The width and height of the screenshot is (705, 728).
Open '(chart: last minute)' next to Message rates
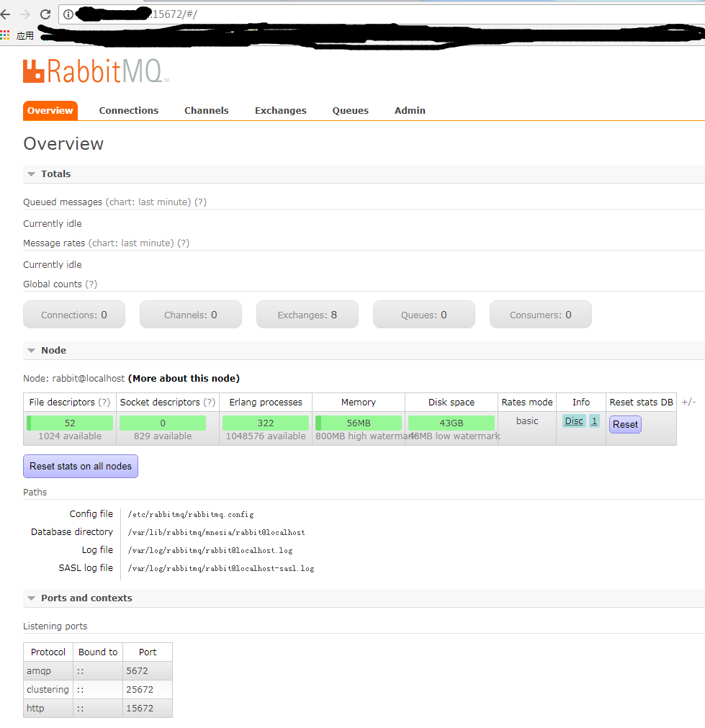coord(131,243)
